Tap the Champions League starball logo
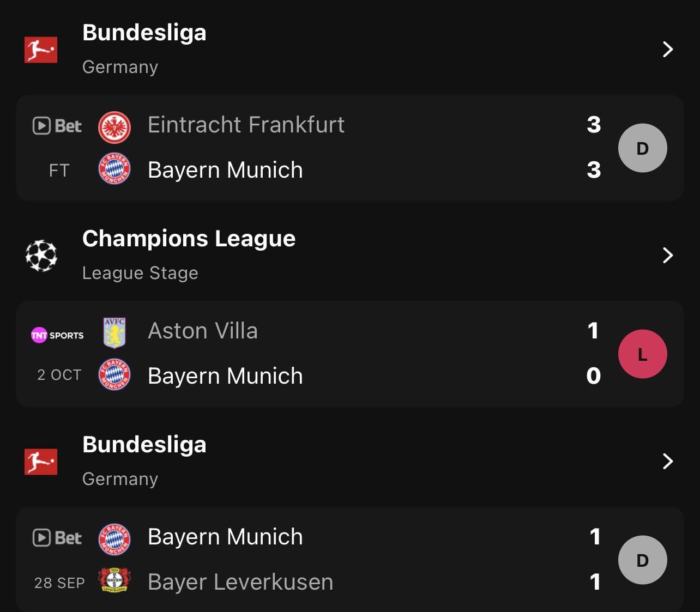The width and height of the screenshot is (700, 612). 41,256
